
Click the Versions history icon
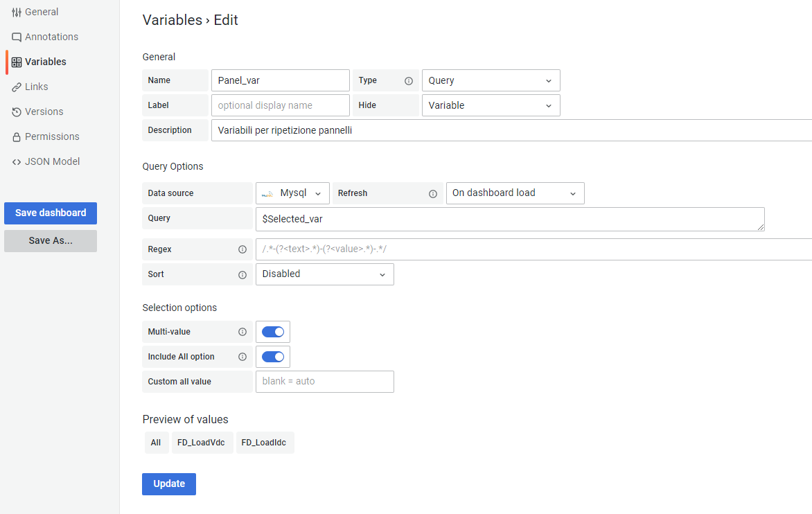tap(17, 112)
